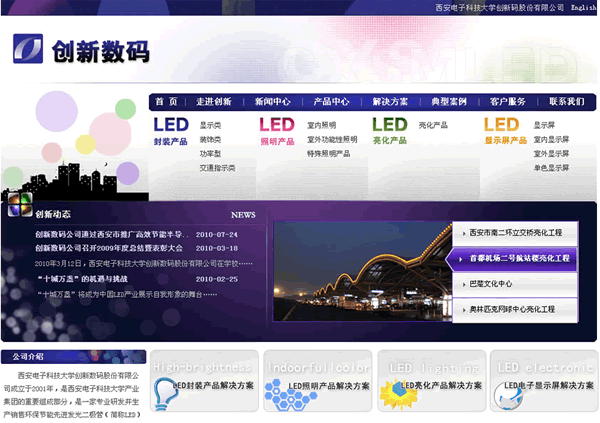Click the colorful icon beside 创新动态
Screen dimensions: 600x423
pyautogui.click(x=18, y=205)
